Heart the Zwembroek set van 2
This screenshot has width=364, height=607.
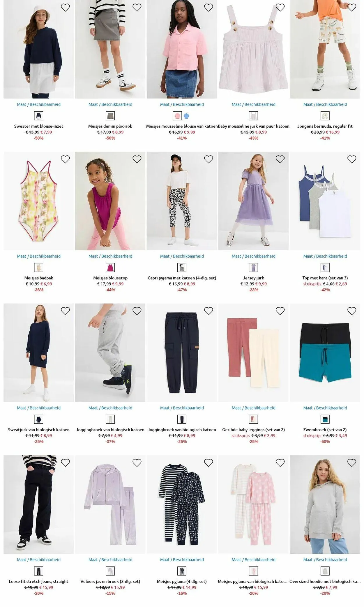pyautogui.click(x=352, y=311)
